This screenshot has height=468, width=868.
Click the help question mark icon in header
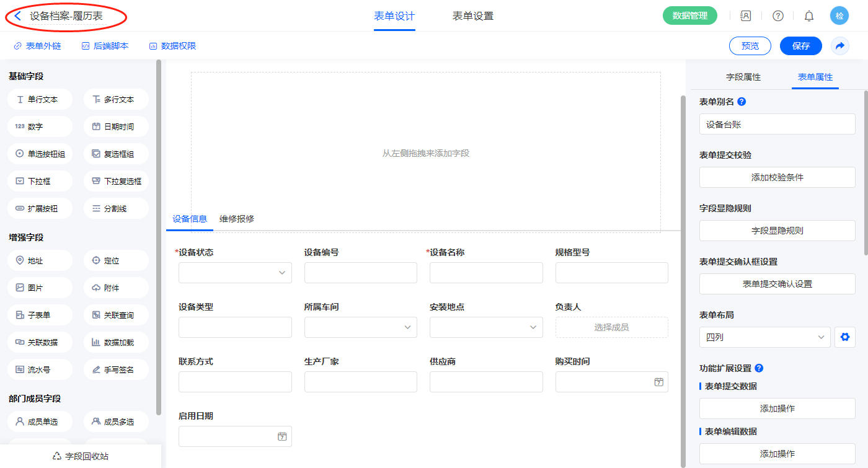click(x=777, y=16)
